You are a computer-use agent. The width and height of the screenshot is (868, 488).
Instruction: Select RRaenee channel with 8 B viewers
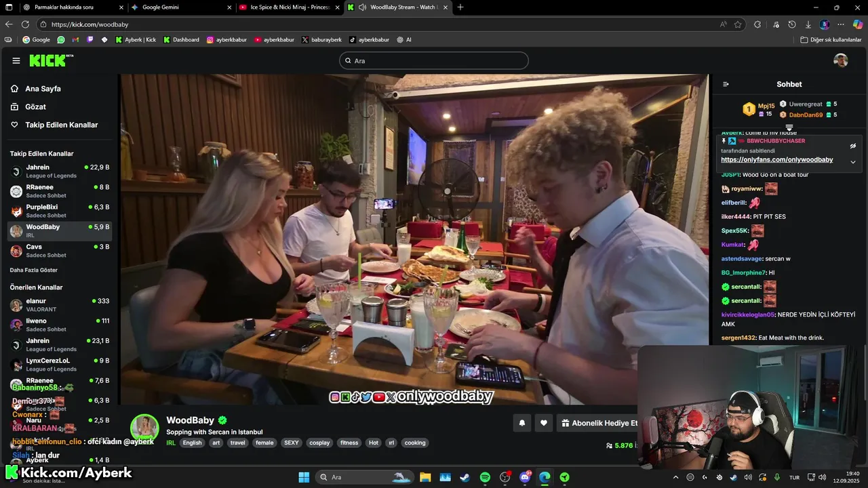[60, 191]
